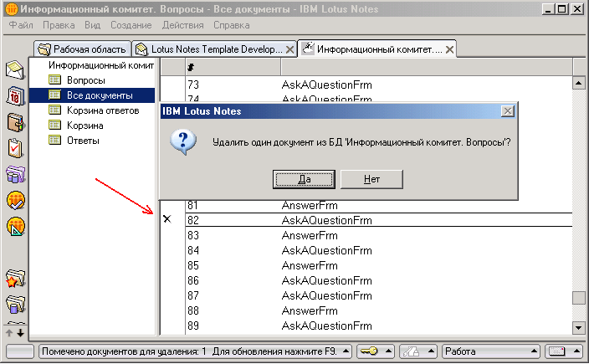Switch to the Рабочая область tab
The height and width of the screenshot is (364, 589).
point(82,49)
